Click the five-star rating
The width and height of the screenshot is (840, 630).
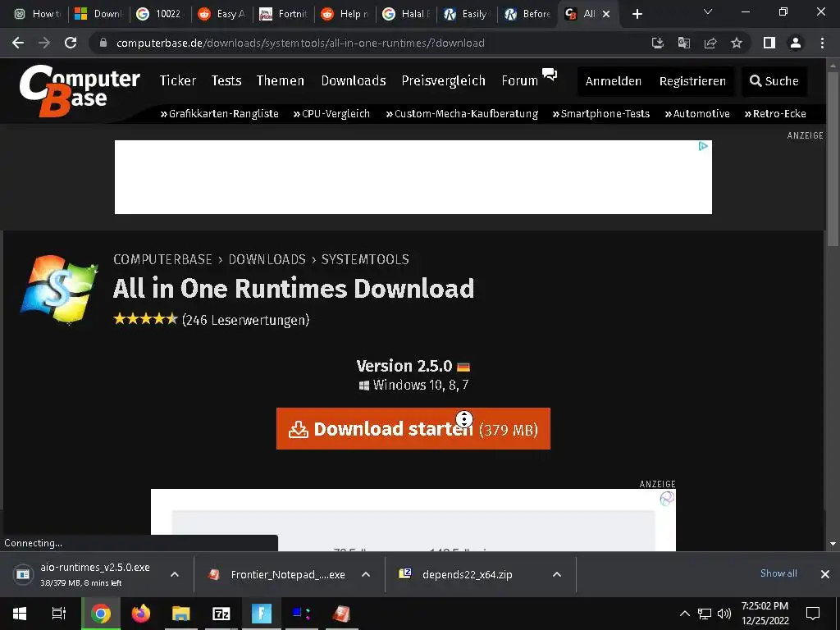(145, 319)
